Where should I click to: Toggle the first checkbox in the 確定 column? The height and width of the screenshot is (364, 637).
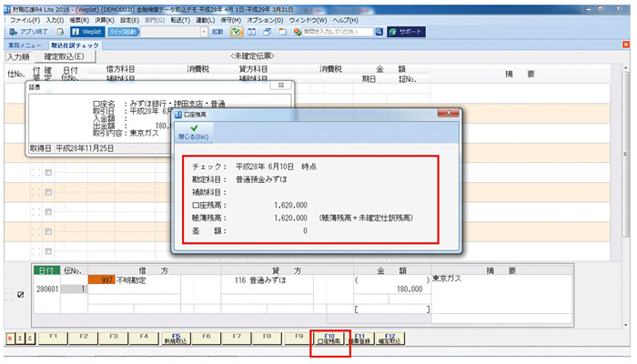[48, 172]
